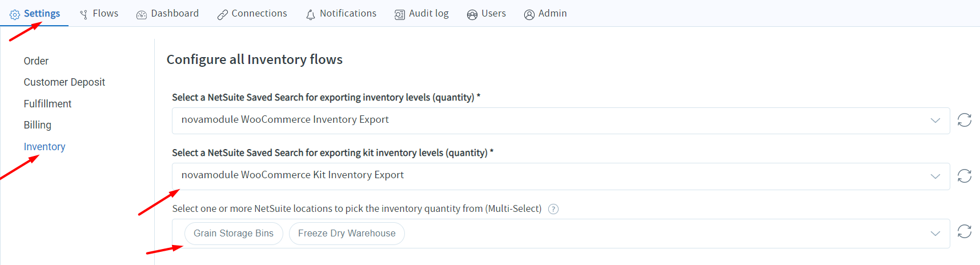Open the NetSuite locations multi-select chevron

935,234
